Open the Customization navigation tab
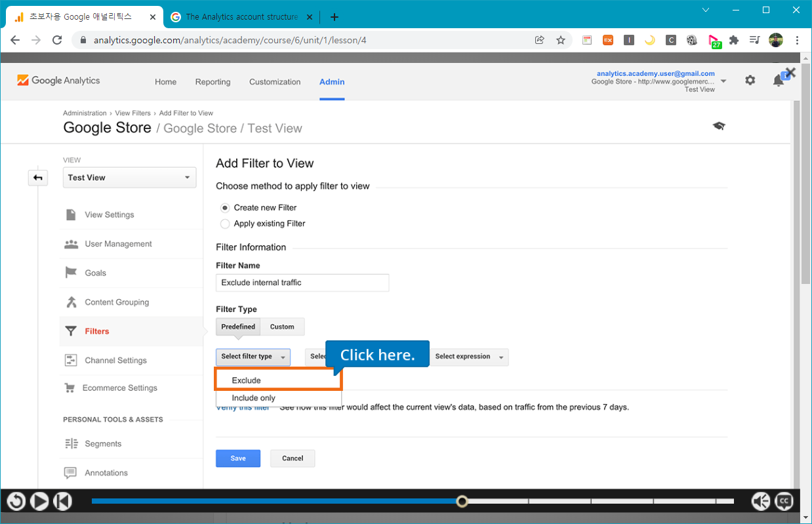 [275, 82]
